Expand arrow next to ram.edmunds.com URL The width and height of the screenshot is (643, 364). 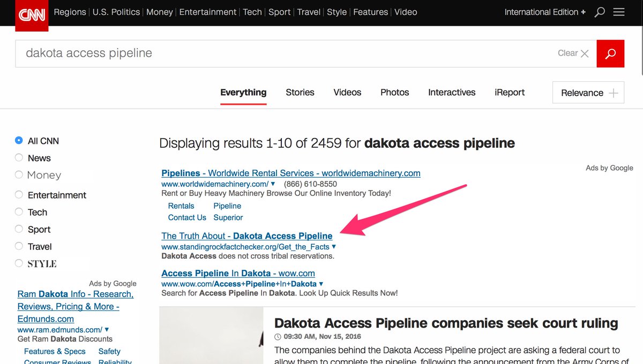pos(107,330)
